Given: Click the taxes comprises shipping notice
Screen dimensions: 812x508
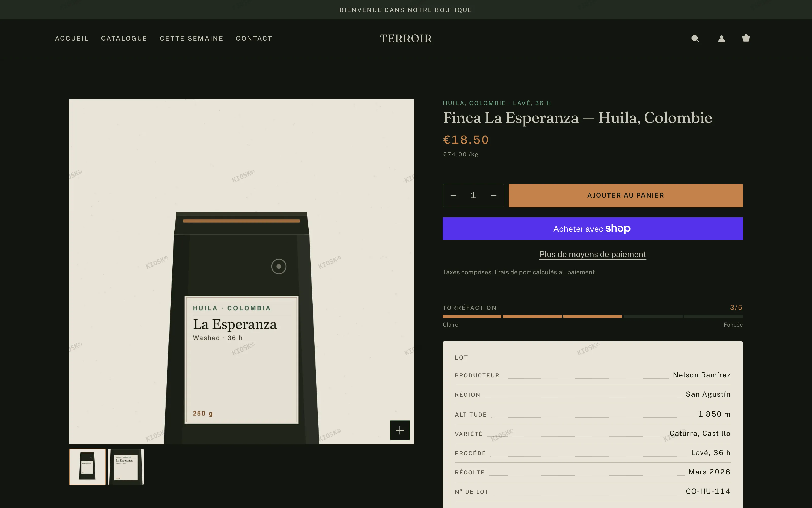Looking at the screenshot, I should (x=519, y=272).
